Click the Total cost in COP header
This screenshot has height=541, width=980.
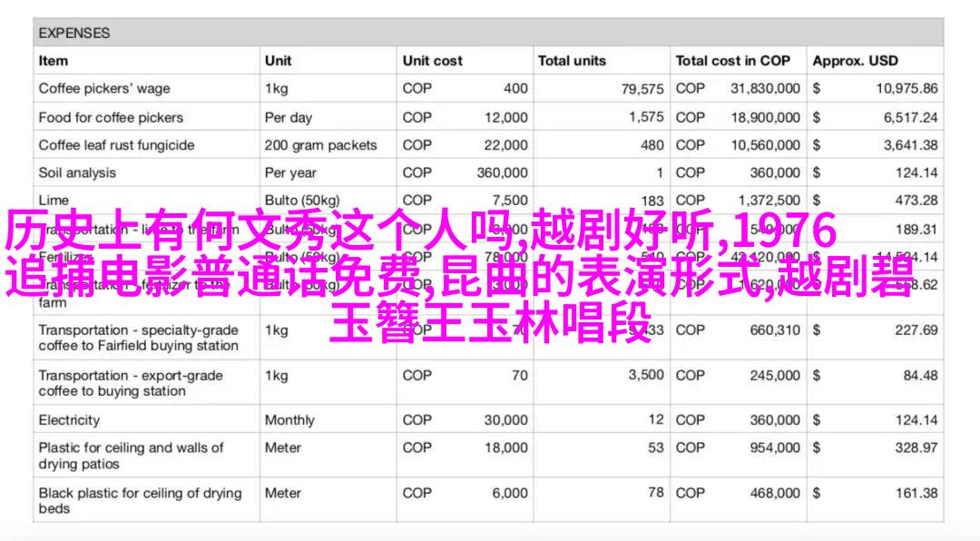tap(732, 61)
